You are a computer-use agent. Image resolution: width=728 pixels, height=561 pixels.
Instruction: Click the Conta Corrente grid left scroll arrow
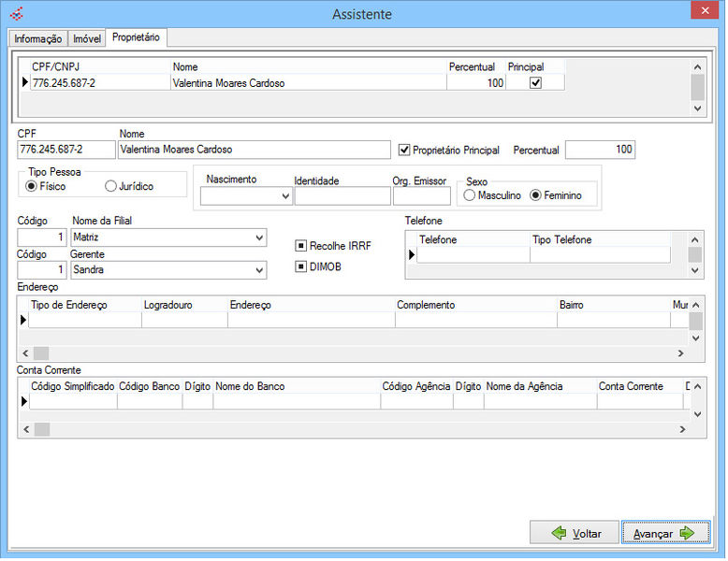tap(25, 429)
